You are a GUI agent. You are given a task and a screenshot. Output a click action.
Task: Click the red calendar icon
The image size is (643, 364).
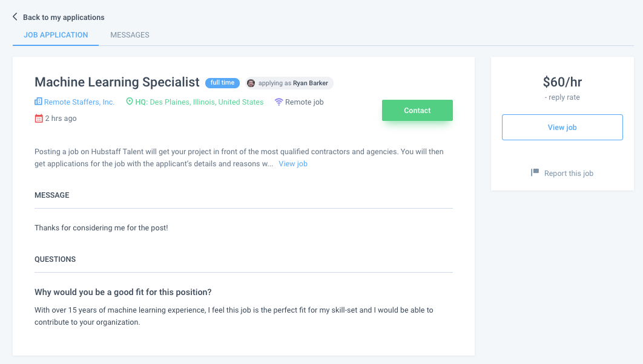point(39,119)
